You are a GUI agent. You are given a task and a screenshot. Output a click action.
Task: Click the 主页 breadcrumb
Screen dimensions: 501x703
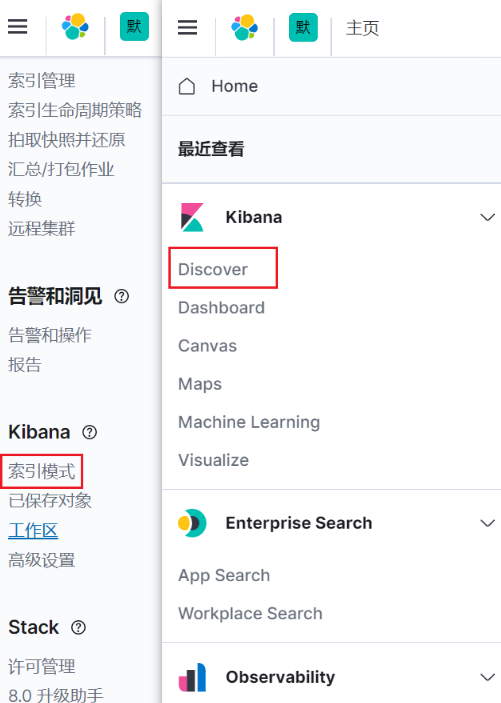[362, 28]
